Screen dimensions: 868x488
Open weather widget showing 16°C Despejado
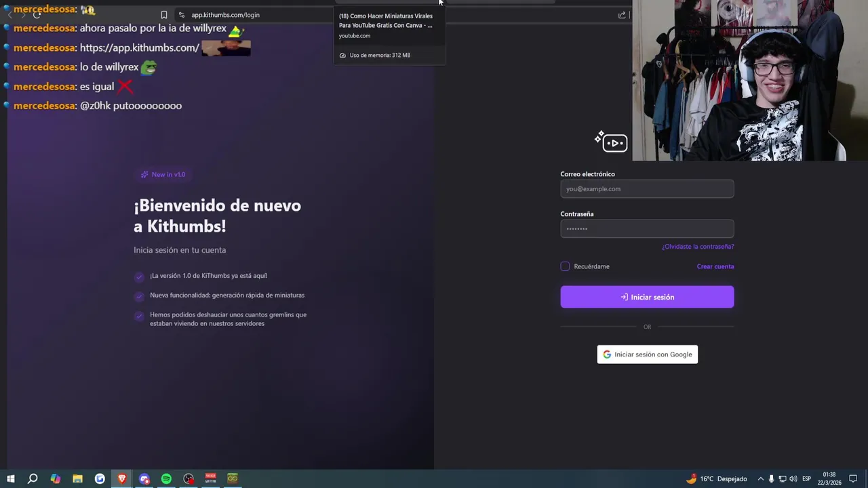[x=717, y=479]
